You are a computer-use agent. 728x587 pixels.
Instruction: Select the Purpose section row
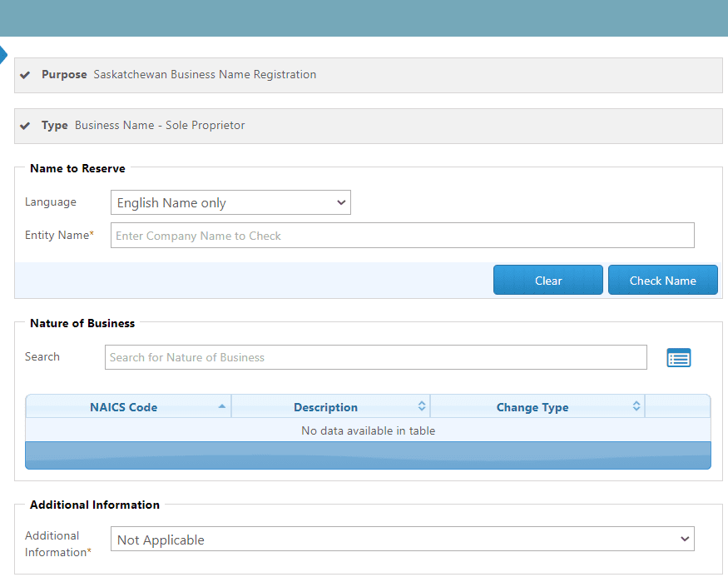coord(369,75)
